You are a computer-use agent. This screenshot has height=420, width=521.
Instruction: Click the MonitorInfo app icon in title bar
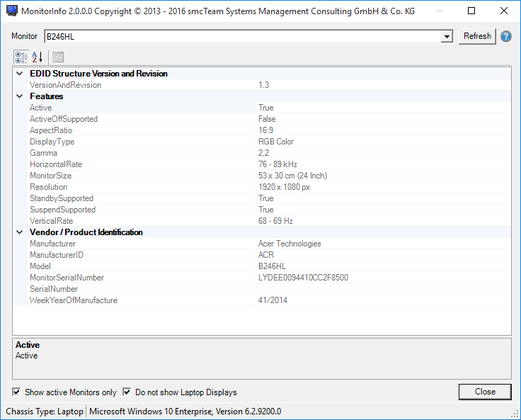[x=12, y=11]
